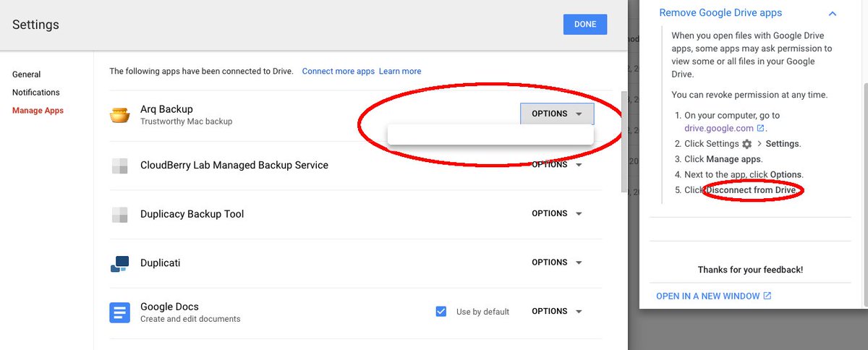Uncheck Use by default for Google Docs
The height and width of the screenshot is (350, 868).
pos(441,312)
